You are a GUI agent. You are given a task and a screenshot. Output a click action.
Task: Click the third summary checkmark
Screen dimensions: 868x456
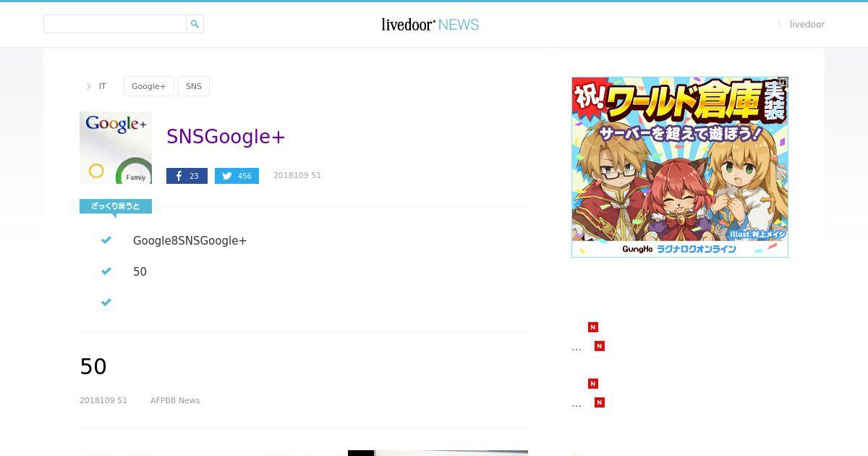click(x=106, y=303)
